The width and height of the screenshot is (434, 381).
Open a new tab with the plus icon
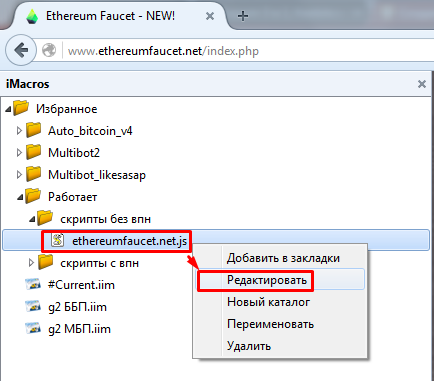pos(243,16)
